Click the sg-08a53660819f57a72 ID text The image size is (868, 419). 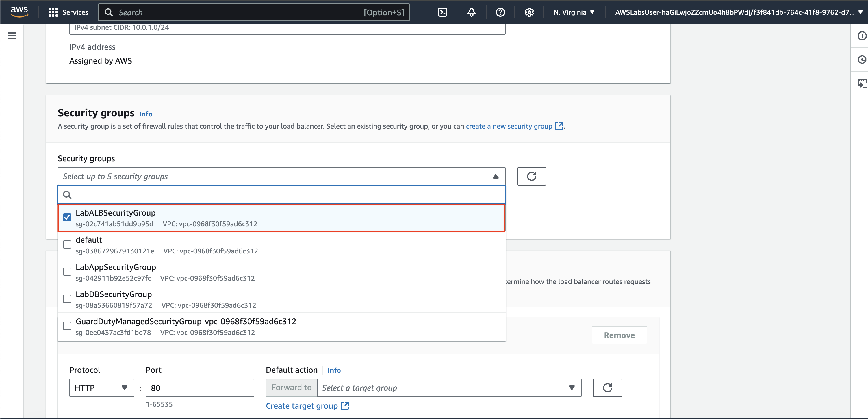[x=114, y=305]
